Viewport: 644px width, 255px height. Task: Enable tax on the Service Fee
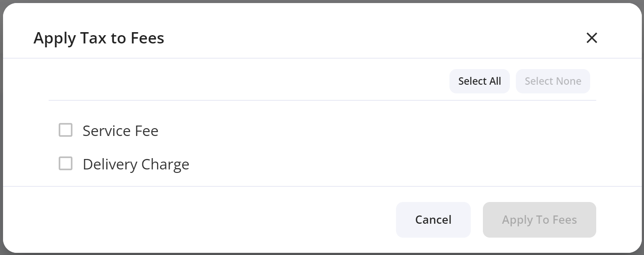tap(66, 130)
